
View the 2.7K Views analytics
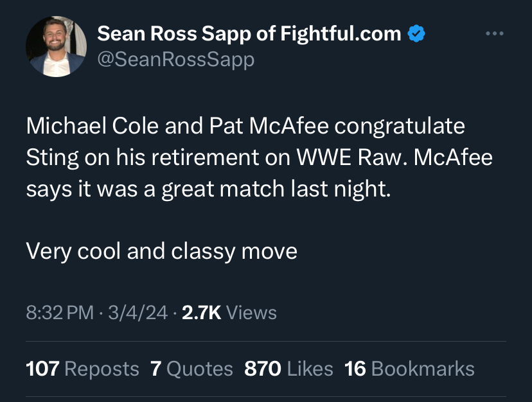click(x=229, y=313)
